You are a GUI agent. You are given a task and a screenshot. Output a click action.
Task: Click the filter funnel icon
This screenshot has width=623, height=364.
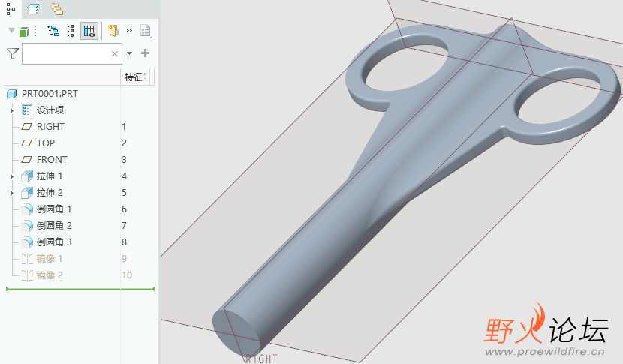click(x=13, y=53)
